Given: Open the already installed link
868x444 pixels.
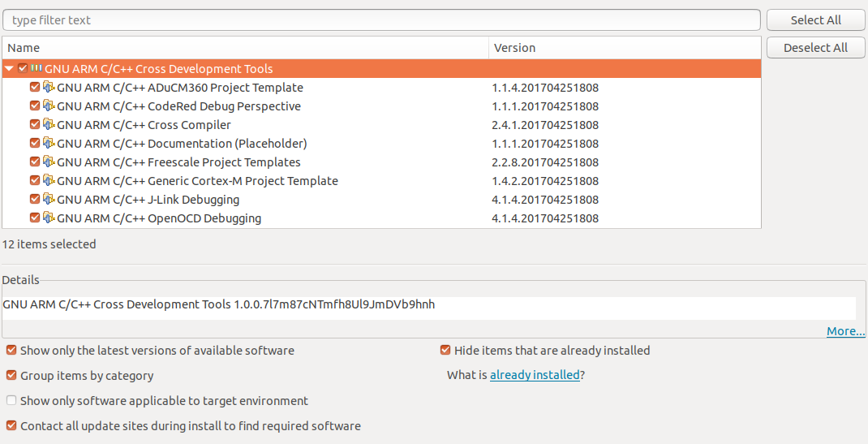Looking at the screenshot, I should coord(535,375).
